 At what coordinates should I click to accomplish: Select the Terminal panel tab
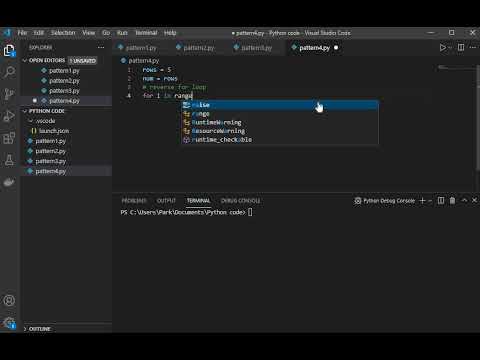[x=198, y=201]
